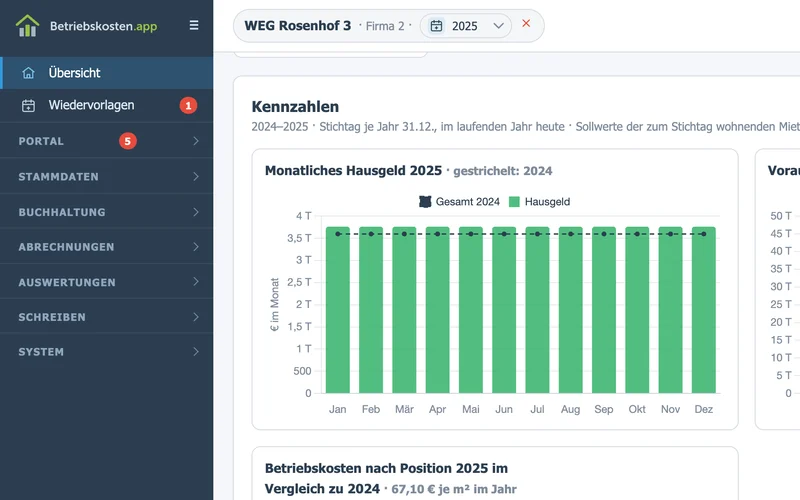
Task: Click the '€ im Monat' axis label
Action: click(274, 305)
